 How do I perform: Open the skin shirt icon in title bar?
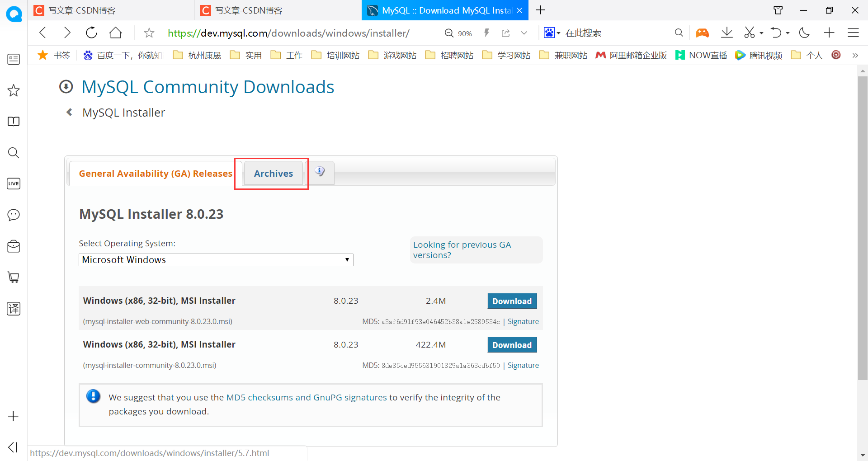pyautogui.click(x=778, y=10)
